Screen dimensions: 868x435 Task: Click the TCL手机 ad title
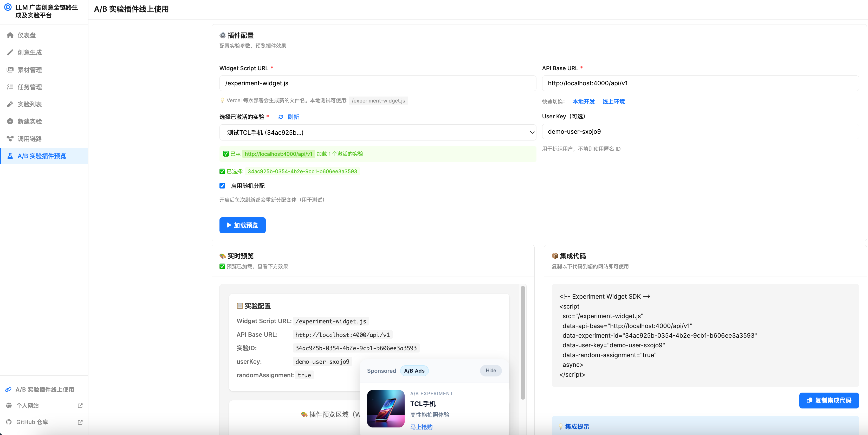pos(423,404)
